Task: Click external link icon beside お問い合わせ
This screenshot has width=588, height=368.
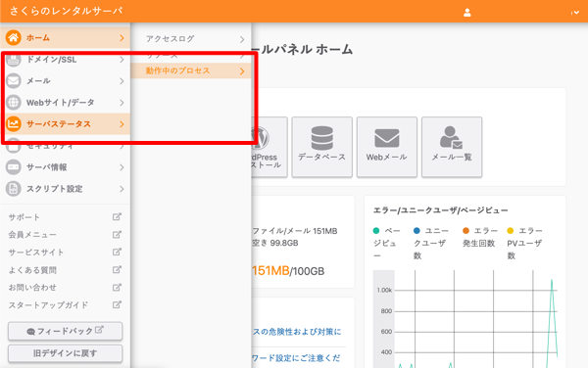Action: point(117,287)
